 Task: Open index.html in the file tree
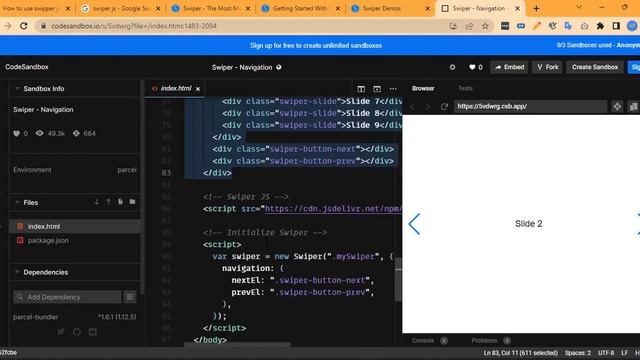pyautogui.click(x=75, y=226)
